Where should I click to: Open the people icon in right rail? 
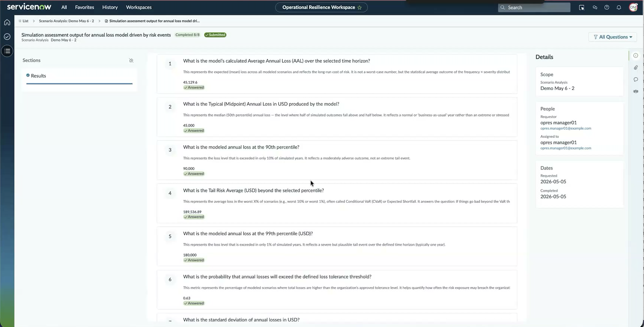click(636, 91)
